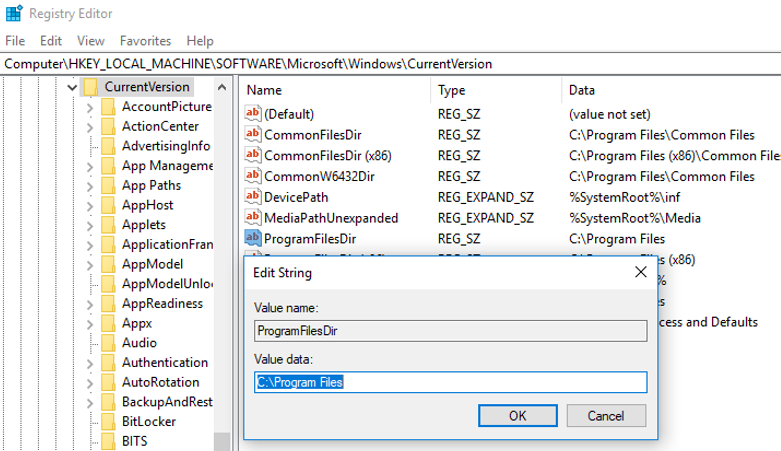Expand the ActionCenter key
Image resolution: width=781 pixels, height=451 pixels.
click(x=90, y=127)
